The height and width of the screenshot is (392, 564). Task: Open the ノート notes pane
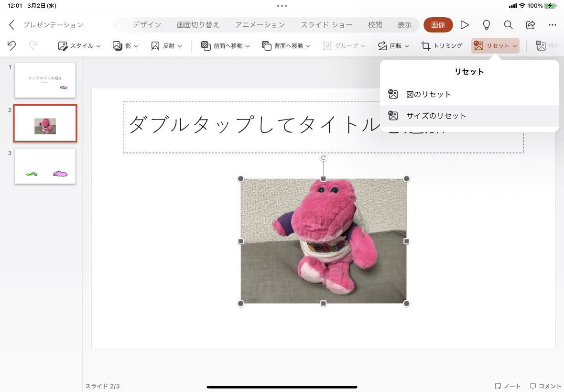(508, 386)
